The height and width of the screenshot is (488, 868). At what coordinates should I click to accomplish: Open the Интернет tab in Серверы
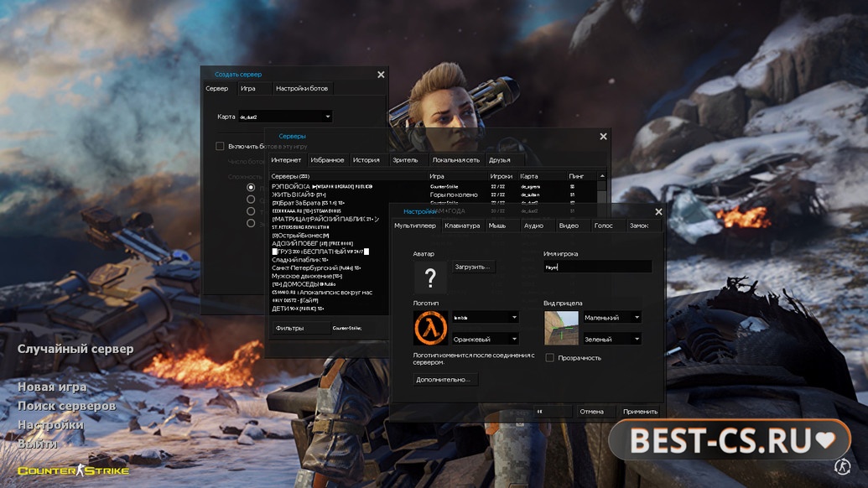(286, 160)
